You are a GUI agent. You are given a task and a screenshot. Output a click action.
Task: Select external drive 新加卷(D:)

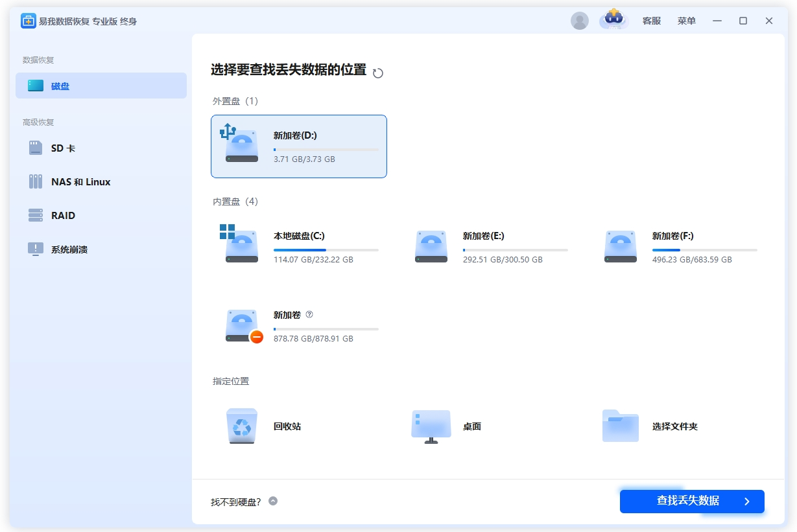[299, 146]
